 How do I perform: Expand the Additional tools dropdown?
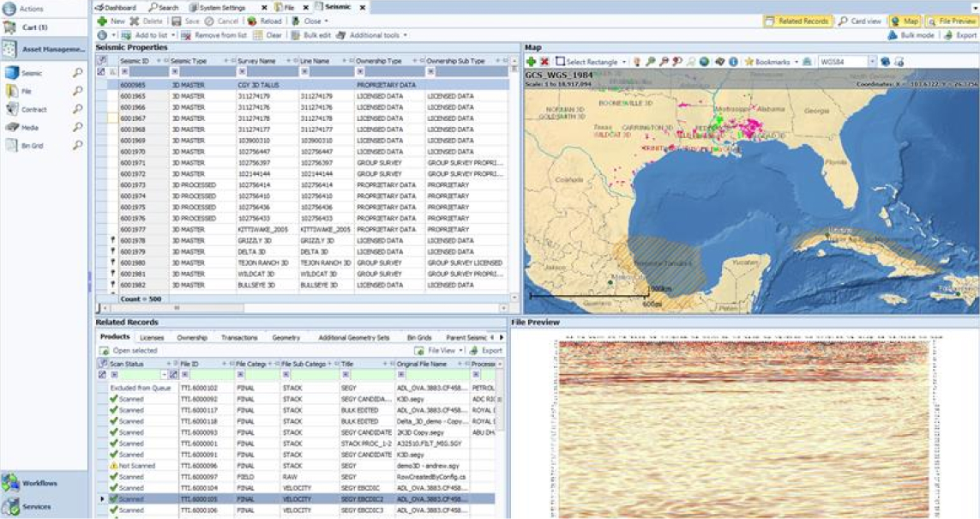click(x=405, y=35)
